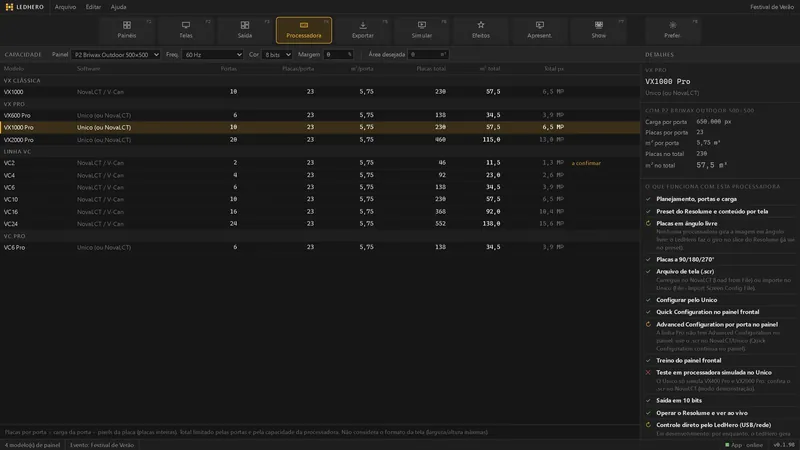Click the Margem percentage field
Viewport: 800px width, 450px height.
(338, 55)
